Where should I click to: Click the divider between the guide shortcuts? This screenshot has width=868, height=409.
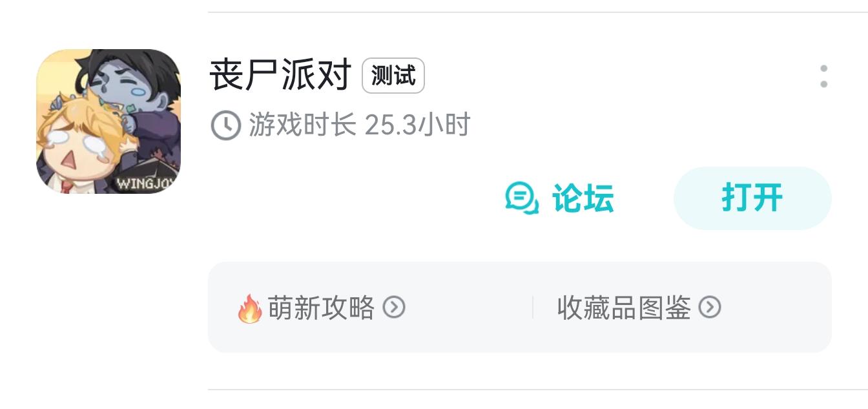[x=533, y=308]
